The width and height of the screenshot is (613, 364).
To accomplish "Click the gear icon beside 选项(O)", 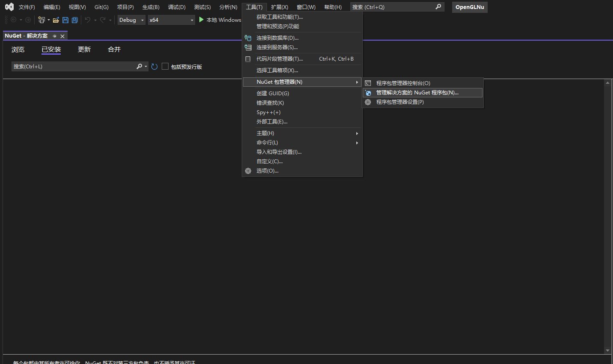I will (x=248, y=171).
